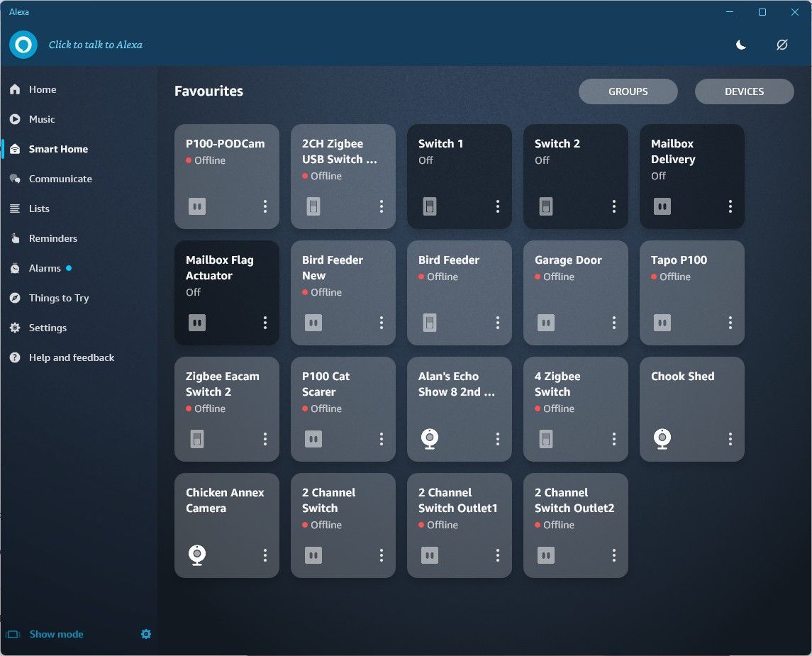Open three-dot menu on Tapo P100

(x=730, y=323)
